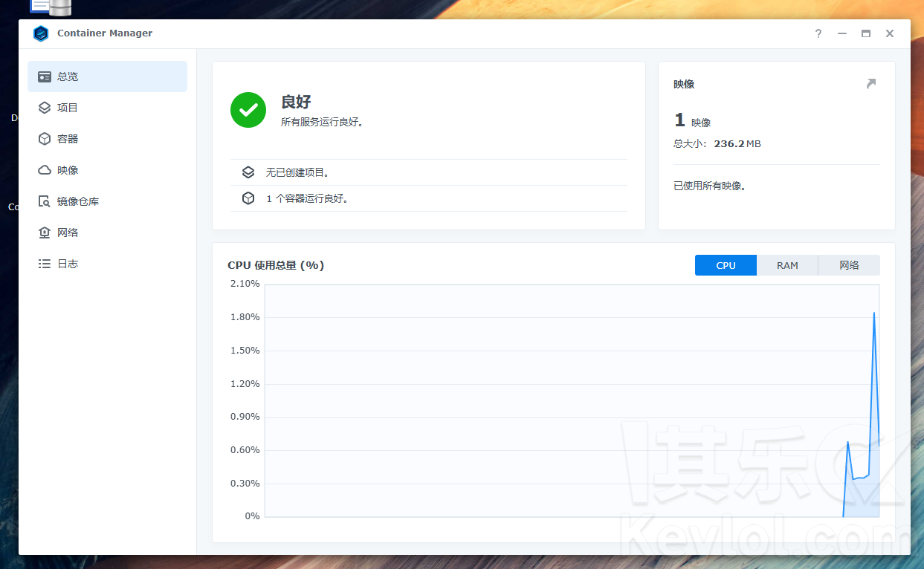924x569 pixels.
Task: Open the 映像 image page from sidebar
Action: tap(68, 170)
